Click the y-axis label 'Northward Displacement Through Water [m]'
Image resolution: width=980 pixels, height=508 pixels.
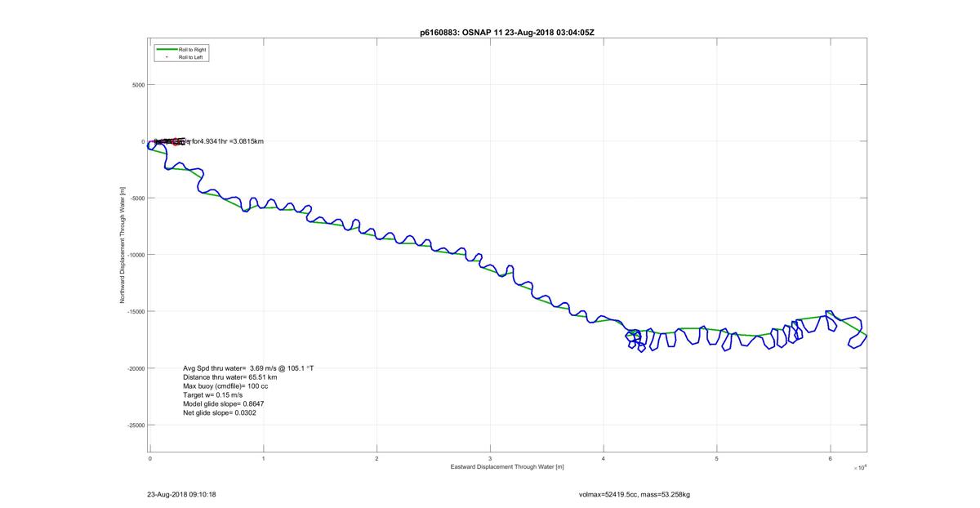pyautogui.click(x=122, y=244)
